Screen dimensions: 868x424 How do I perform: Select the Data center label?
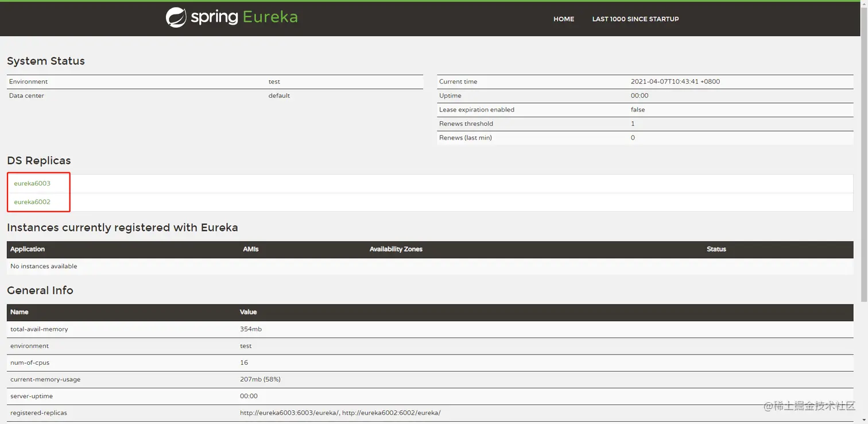pyautogui.click(x=26, y=95)
